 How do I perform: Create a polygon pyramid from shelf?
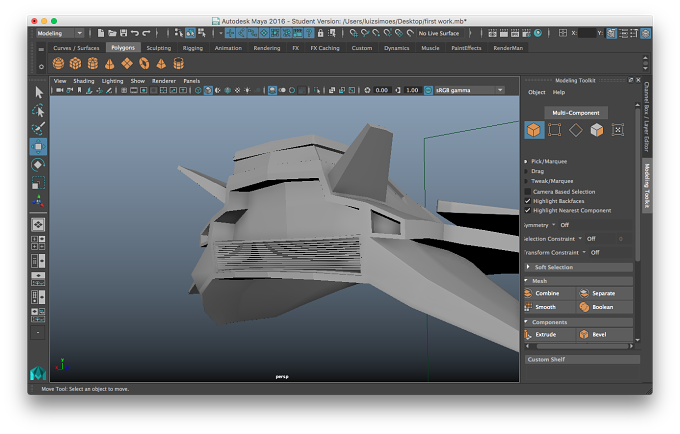pos(161,64)
